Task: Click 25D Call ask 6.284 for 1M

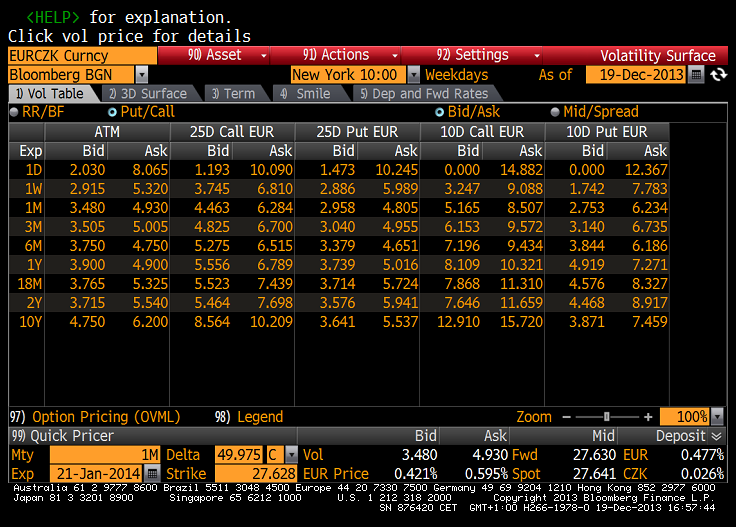Action: (275, 208)
